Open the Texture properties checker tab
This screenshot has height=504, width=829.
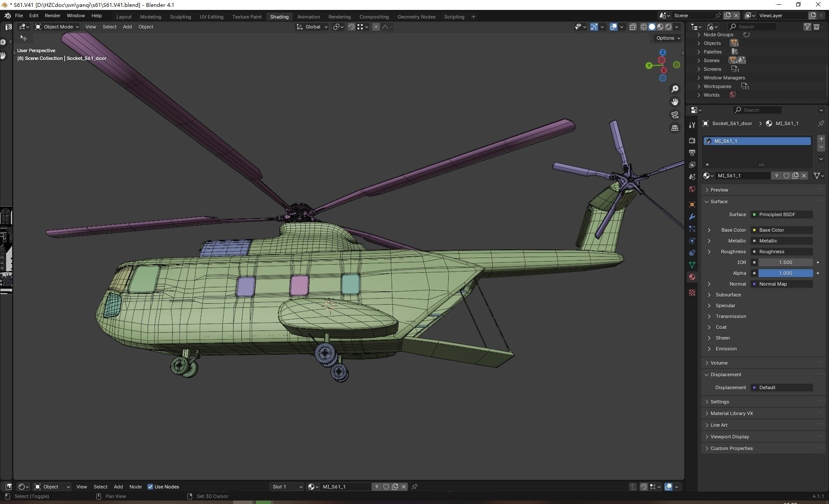(x=692, y=293)
